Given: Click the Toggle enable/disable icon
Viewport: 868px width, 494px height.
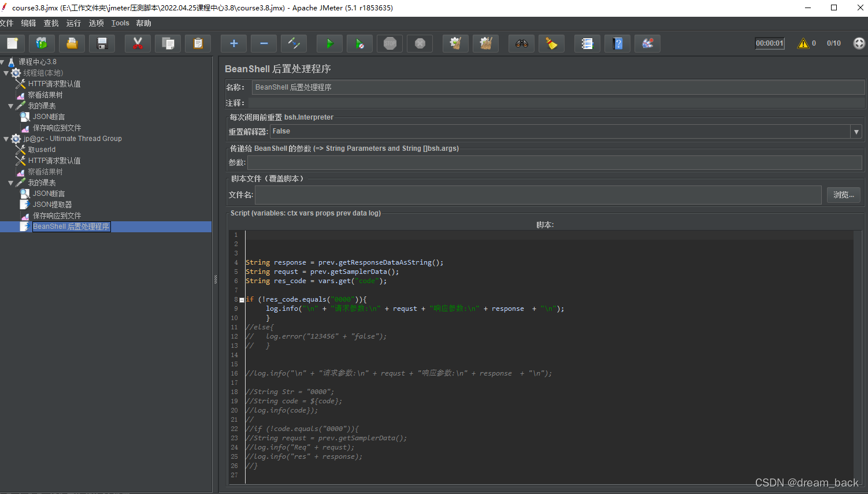Looking at the screenshot, I should coord(294,43).
